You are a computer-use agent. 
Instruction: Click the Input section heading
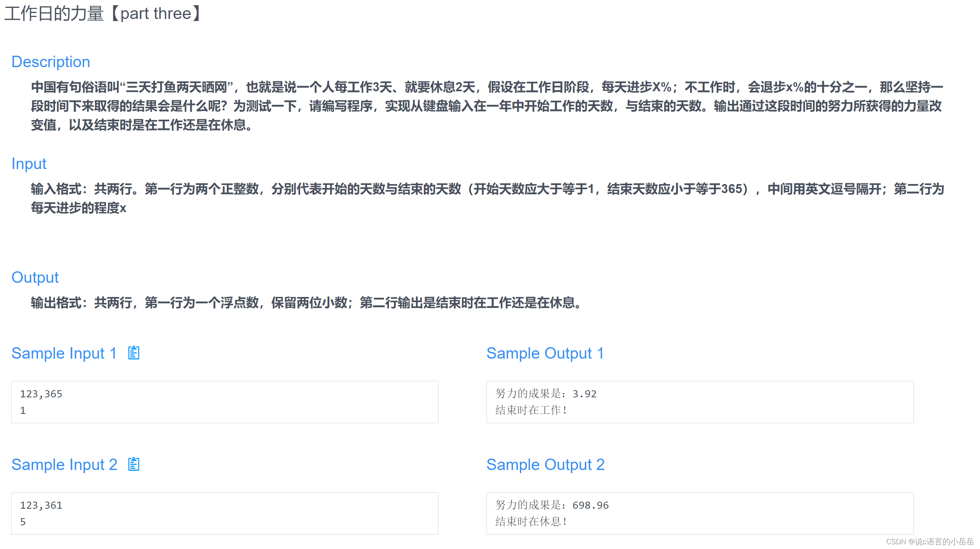click(x=29, y=164)
